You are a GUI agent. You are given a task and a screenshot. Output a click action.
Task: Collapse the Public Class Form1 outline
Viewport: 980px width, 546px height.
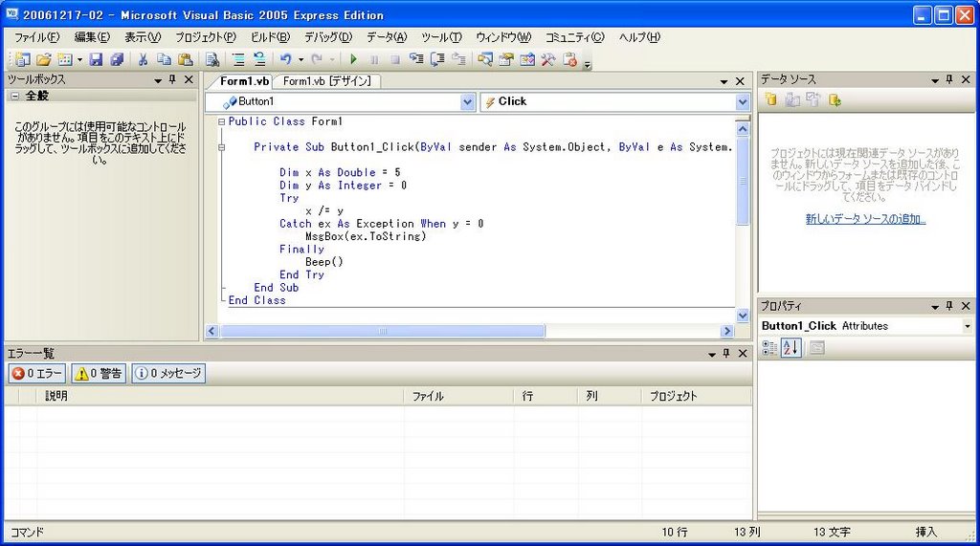221,121
